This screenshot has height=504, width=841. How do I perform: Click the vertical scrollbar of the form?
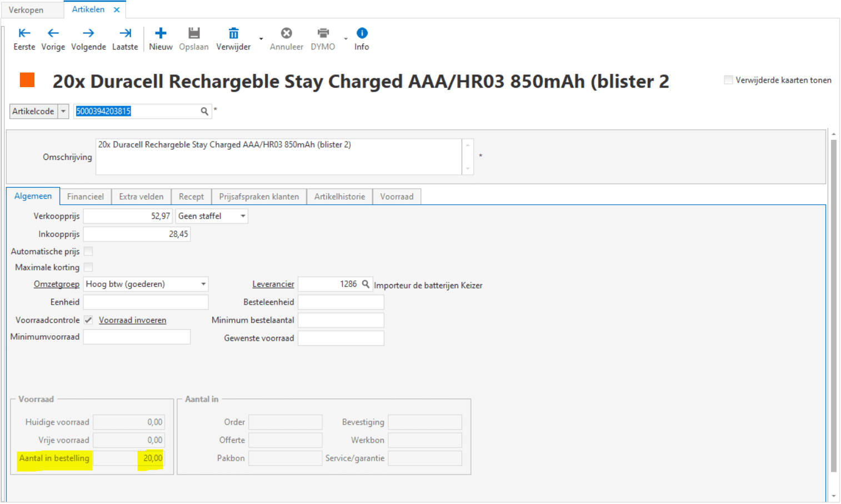(x=833, y=305)
